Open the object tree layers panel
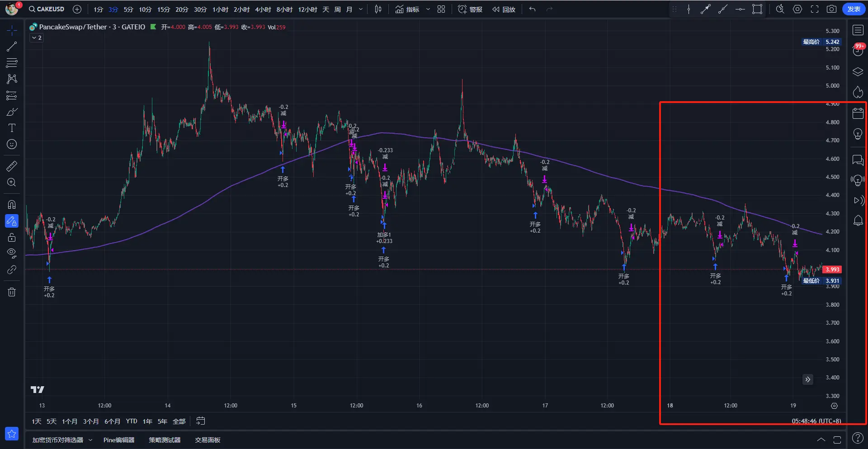This screenshot has width=868, height=449. [858, 71]
